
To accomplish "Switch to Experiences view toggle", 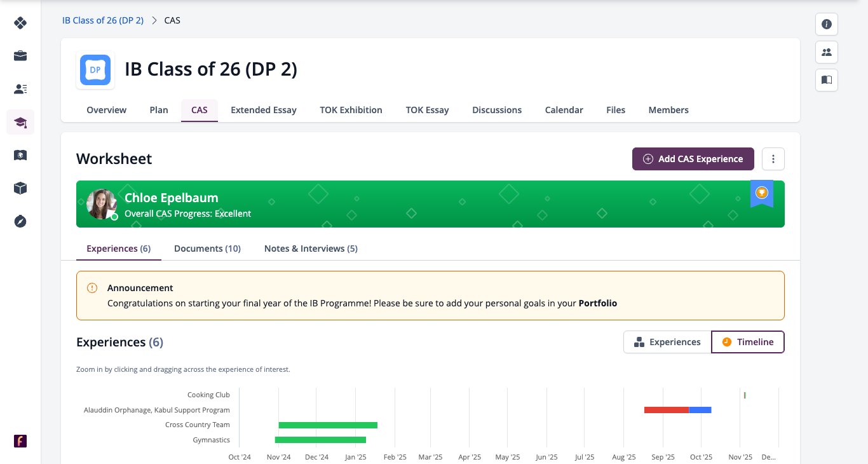I will click(x=667, y=342).
